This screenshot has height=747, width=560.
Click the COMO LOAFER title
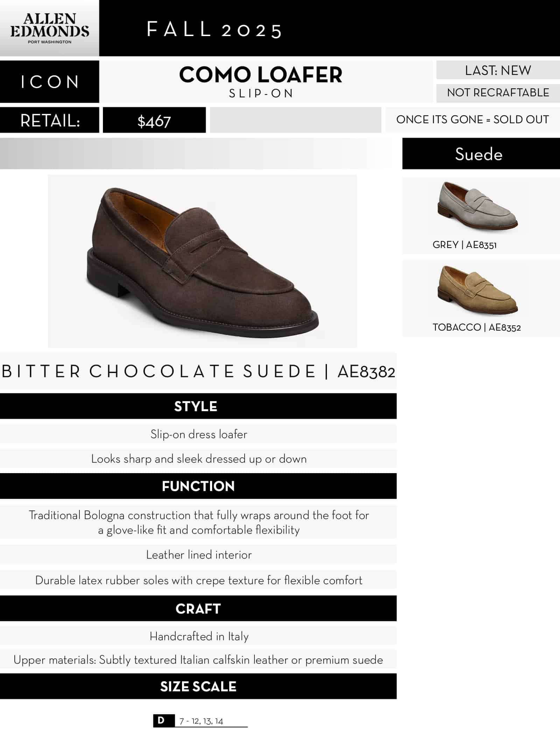pyautogui.click(x=260, y=75)
